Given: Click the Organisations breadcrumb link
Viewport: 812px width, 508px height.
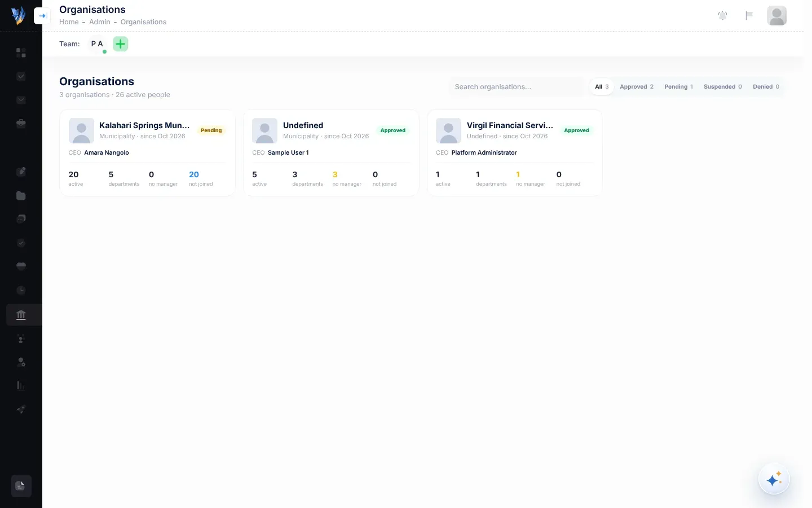Looking at the screenshot, I should (143, 22).
